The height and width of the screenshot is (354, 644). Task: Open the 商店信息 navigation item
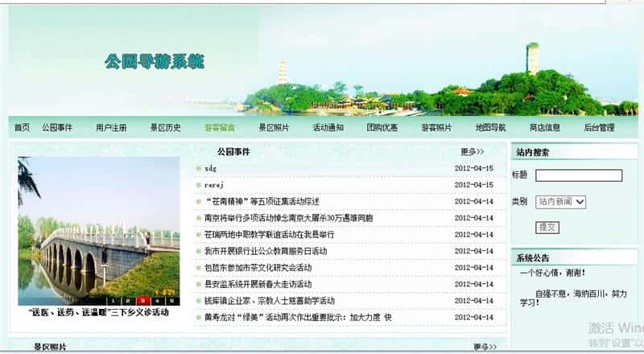pyautogui.click(x=545, y=128)
